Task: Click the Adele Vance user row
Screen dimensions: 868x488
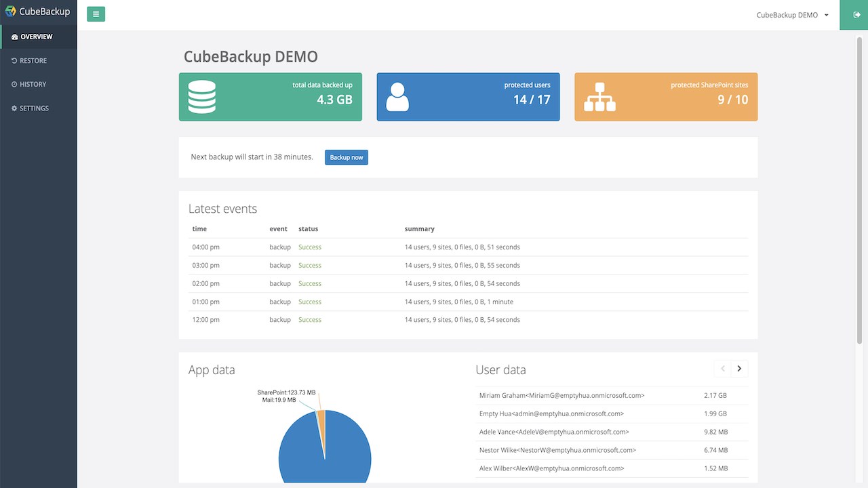Action: point(612,432)
